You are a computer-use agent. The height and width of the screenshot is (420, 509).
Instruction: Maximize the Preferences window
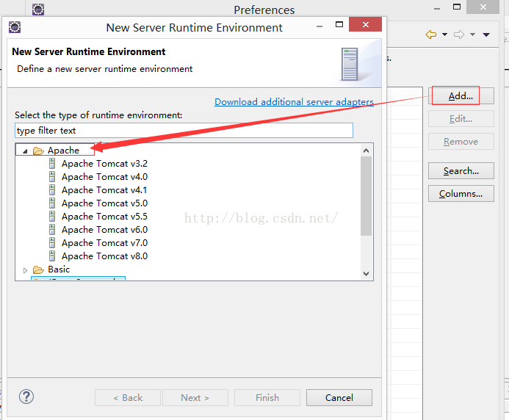(457, 7)
